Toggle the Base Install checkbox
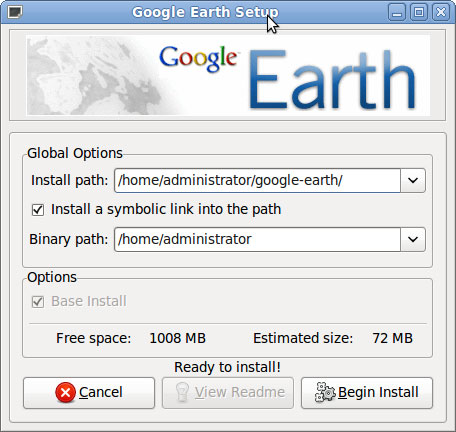Viewport: 456px width, 432px height. 38,302
